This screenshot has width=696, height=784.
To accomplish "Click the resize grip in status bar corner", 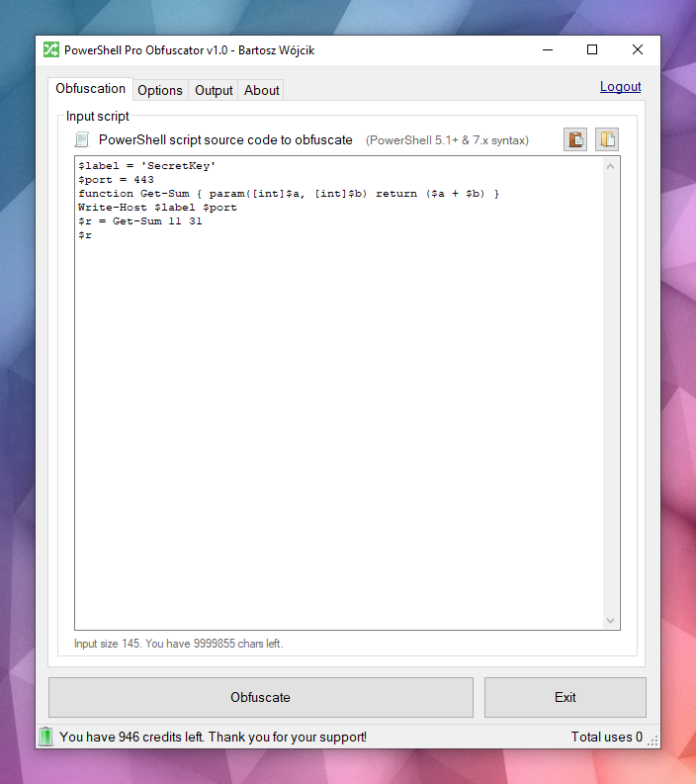I will pyautogui.click(x=652, y=740).
